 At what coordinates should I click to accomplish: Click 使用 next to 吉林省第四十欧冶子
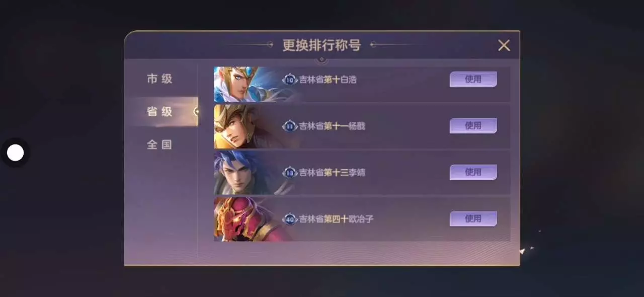coord(473,218)
